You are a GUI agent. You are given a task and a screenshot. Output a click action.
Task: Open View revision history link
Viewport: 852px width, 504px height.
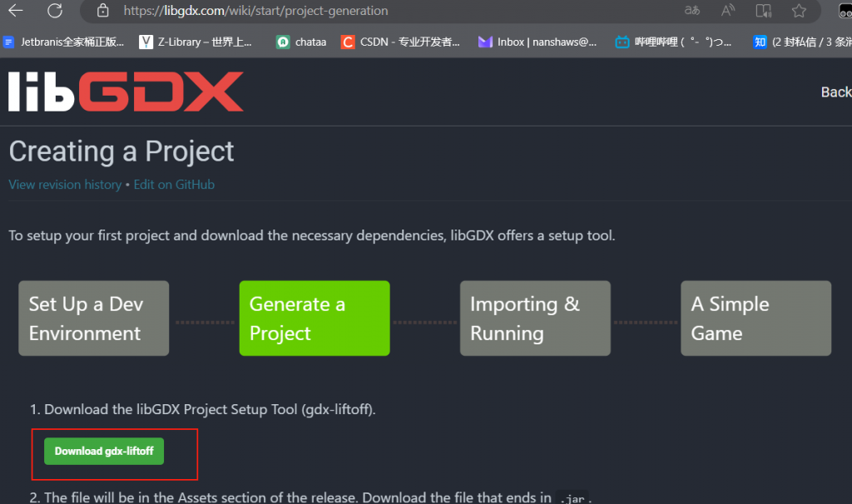(x=65, y=185)
